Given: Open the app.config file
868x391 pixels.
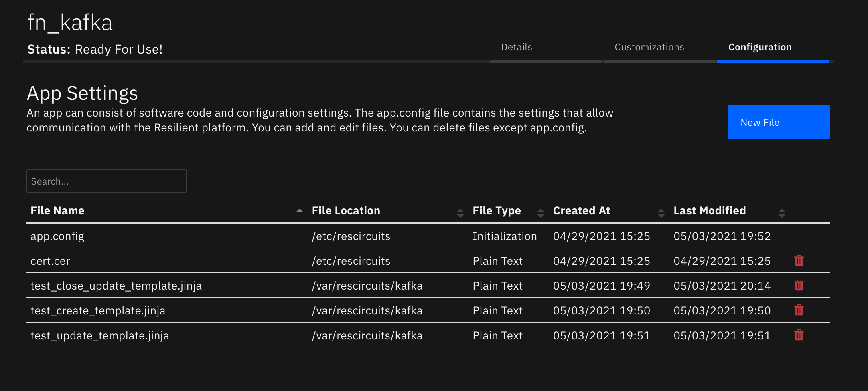Looking at the screenshot, I should point(57,236).
